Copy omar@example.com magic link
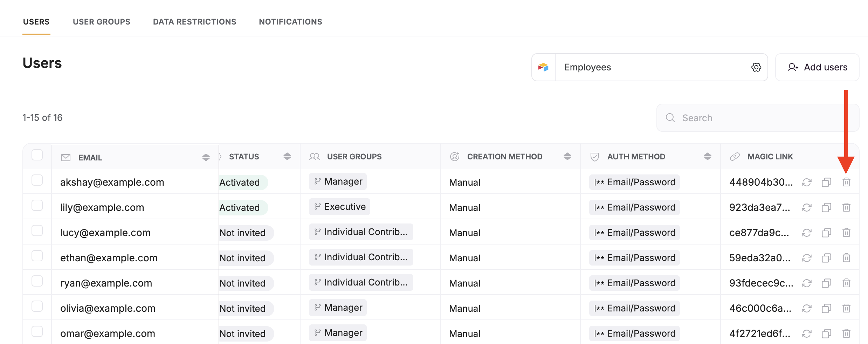This screenshot has width=868, height=344. 826,333
